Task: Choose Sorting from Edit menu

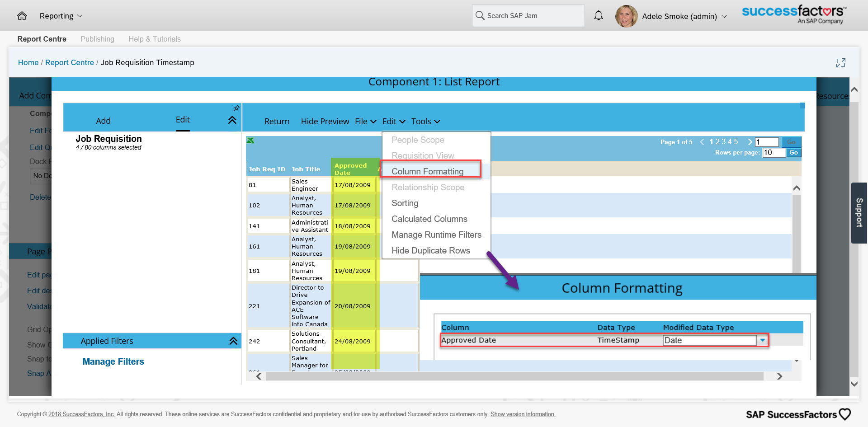Action: [405, 203]
